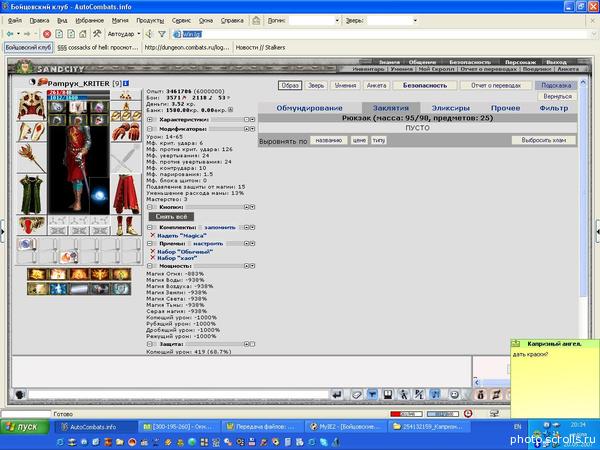Collapse the Модификаторы section

click(150, 129)
